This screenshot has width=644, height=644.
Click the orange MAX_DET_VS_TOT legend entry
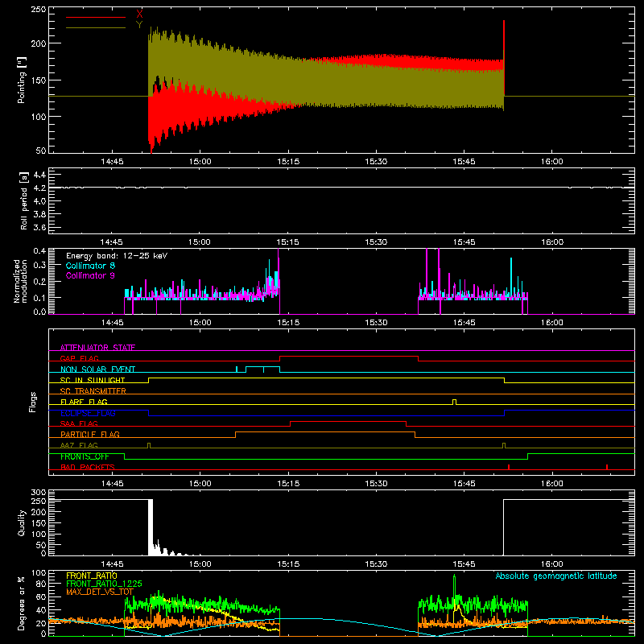pos(100,592)
